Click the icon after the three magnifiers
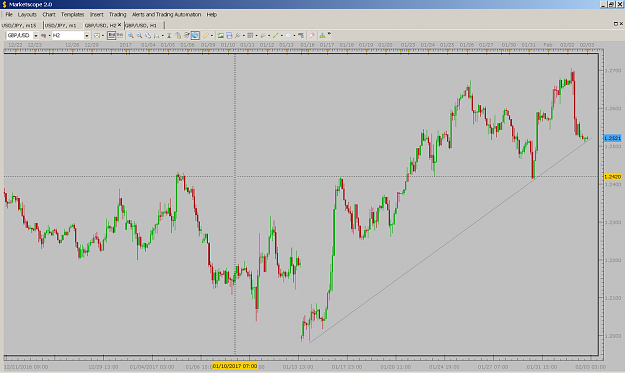Screen dimensions: 625x373 [x=157, y=35]
